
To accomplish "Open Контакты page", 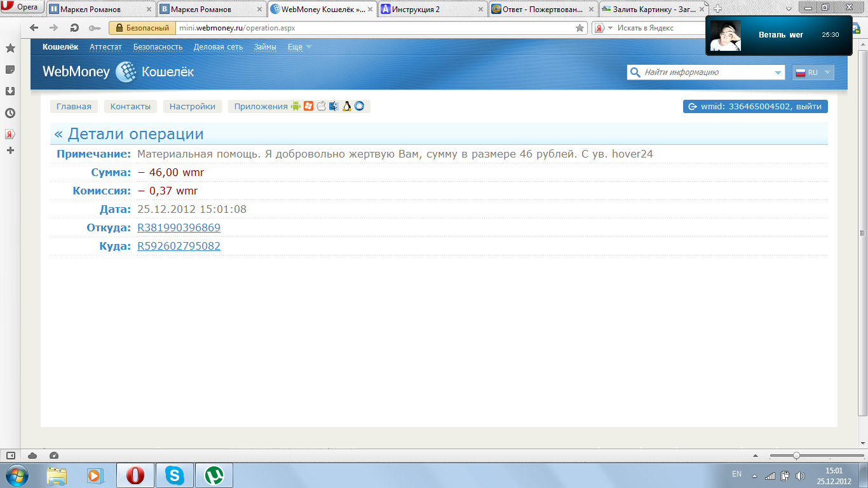I will 130,106.
